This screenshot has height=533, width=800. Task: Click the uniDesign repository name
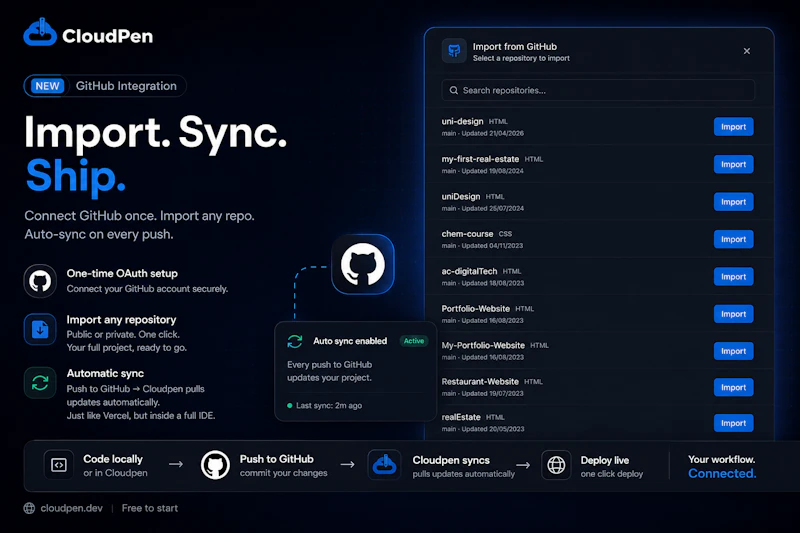click(461, 196)
